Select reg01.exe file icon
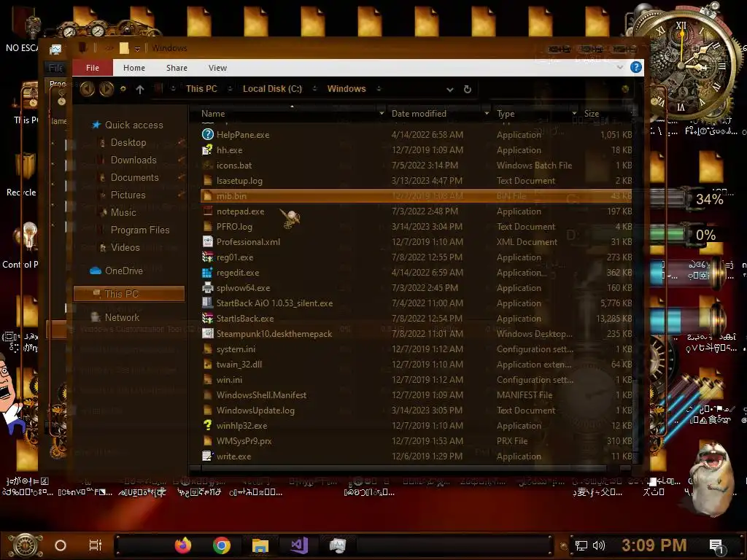Image resolution: width=747 pixels, height=560 pixels. (x=207, y=257)
